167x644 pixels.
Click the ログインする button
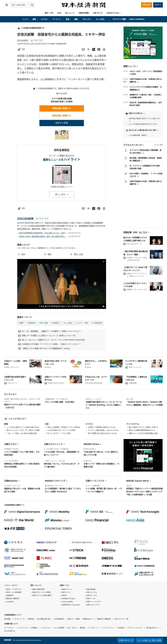(x=62, y=123)
